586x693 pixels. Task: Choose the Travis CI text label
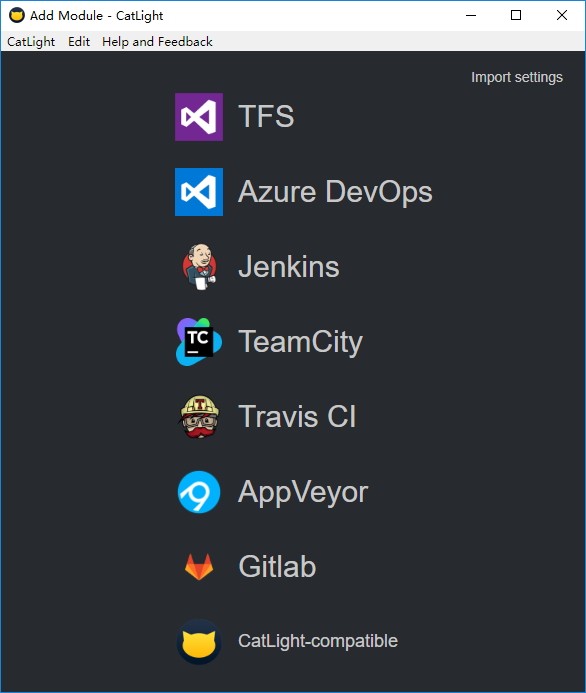click(297, 416)
